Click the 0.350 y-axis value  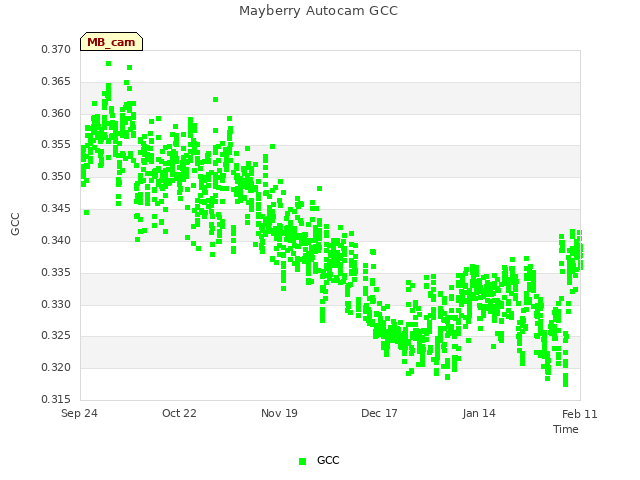pos(56,176)
